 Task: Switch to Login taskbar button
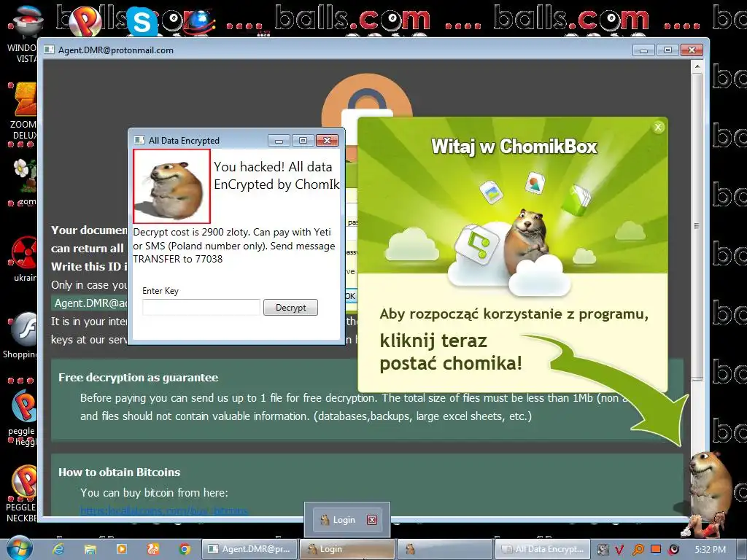[347, 549]
